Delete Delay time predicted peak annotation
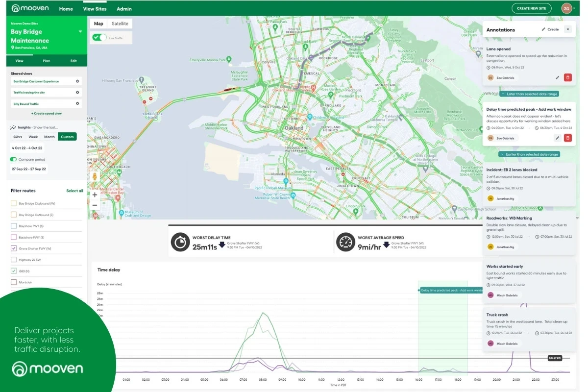 (568, 138)
